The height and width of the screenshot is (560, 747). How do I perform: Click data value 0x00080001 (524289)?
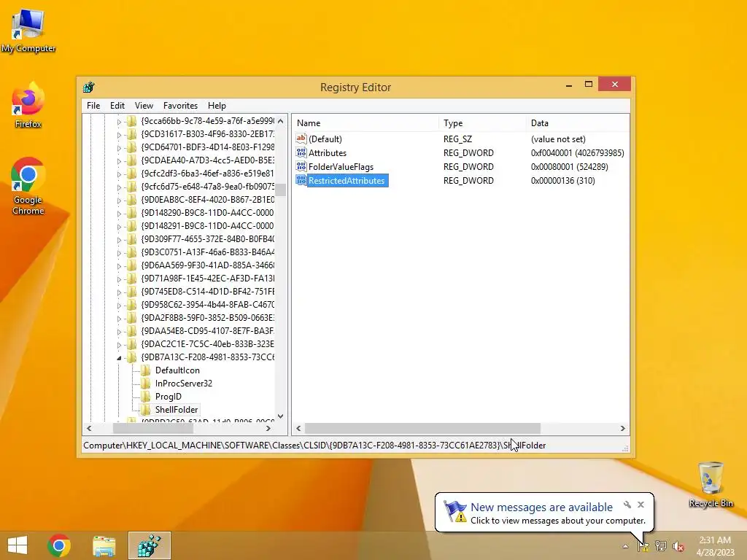(569, 167)
